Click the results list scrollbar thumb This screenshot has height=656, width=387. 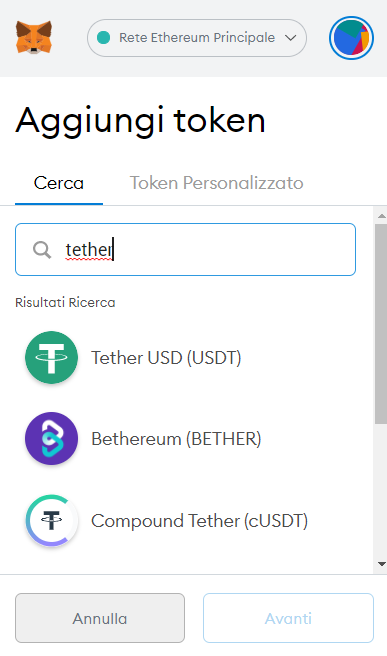(381, 324)
